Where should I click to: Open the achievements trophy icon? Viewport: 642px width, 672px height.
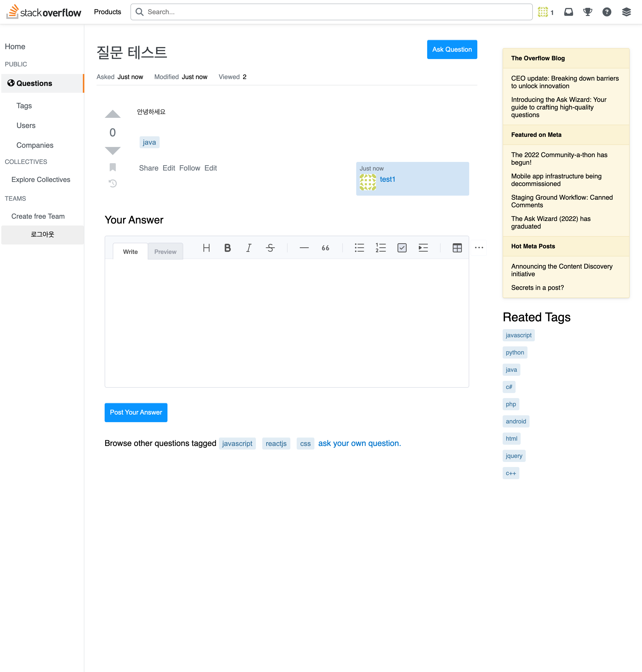(x=588, y=12)
